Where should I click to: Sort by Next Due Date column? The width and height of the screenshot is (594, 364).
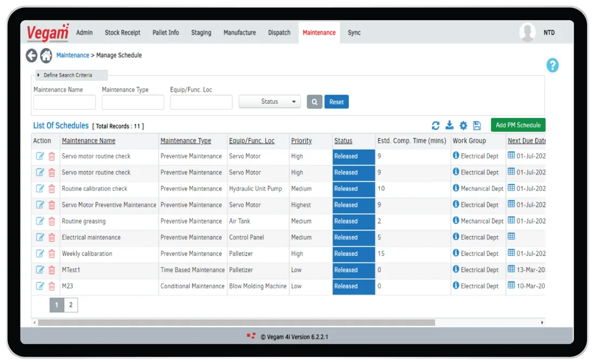(526, 140)
